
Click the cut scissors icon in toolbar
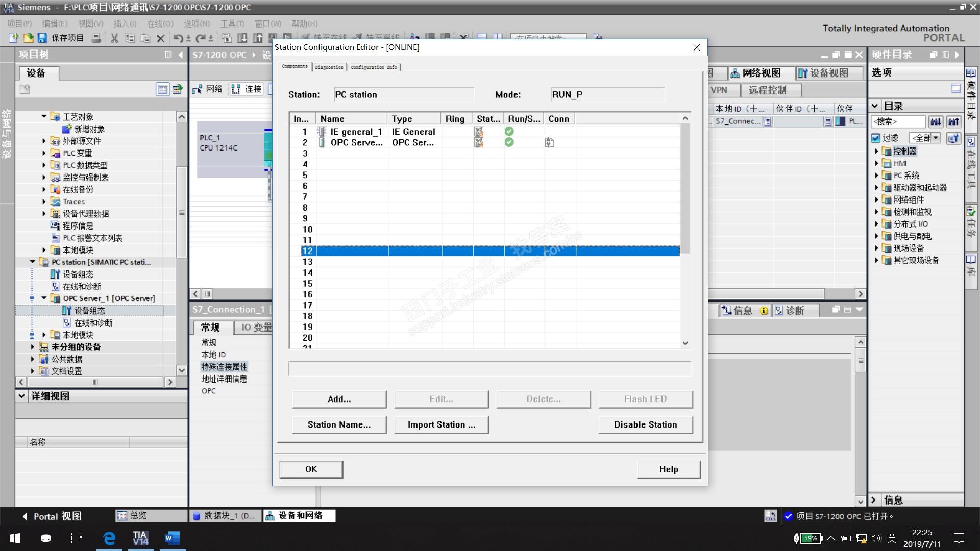(114, 38)
